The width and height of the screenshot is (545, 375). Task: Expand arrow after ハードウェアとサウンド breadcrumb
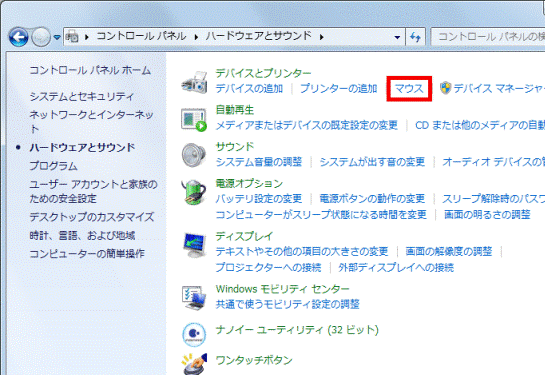(x=322, y=37)
